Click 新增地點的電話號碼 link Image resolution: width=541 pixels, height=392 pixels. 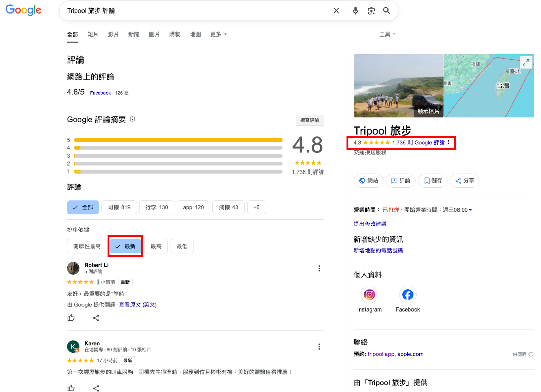pos(378,250)
